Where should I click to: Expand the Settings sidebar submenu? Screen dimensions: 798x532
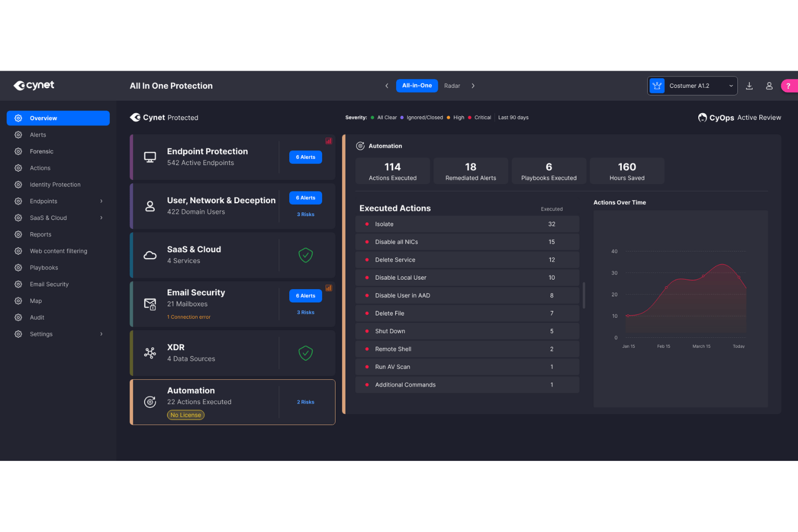pos(101,334)
